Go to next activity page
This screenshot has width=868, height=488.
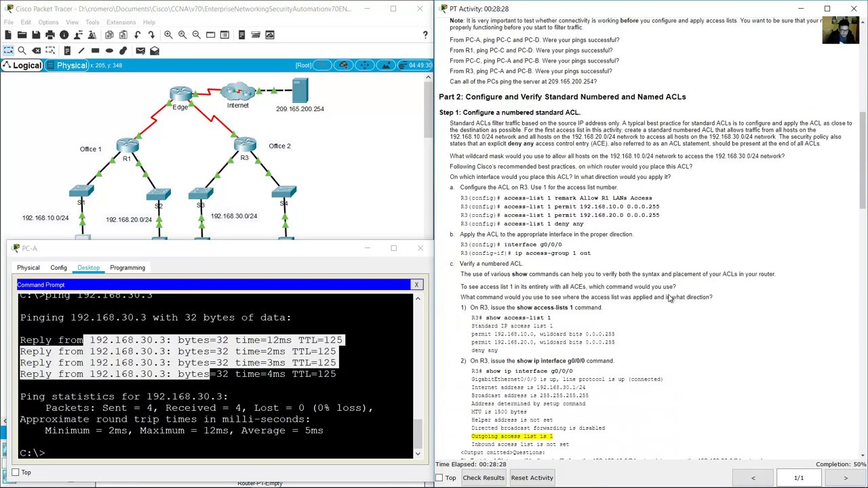[845, 478]
